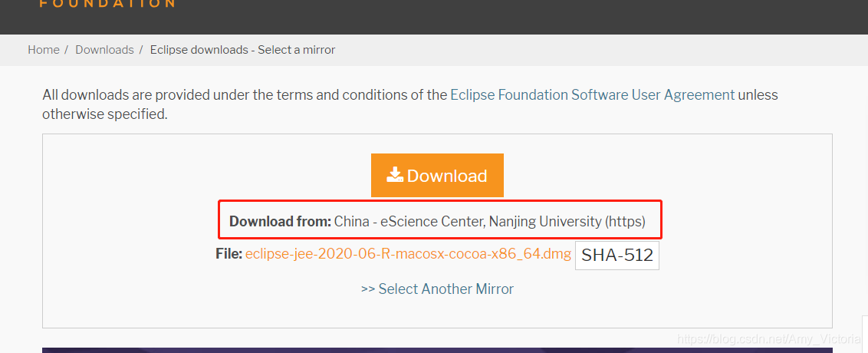Go to Home breadcrumb link
The height and width of the screenshot is (353, 868).
pyautogui.click(x=44, y=50)
